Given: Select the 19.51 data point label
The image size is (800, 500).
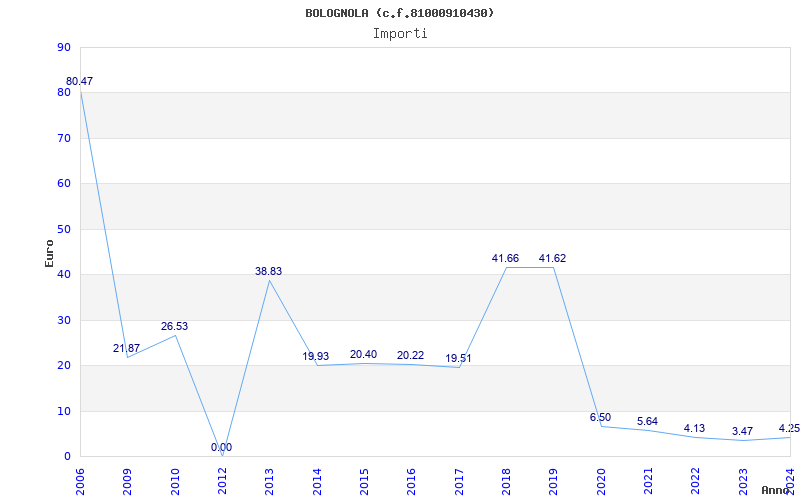Looking at the screenshot, I should 458,359.
